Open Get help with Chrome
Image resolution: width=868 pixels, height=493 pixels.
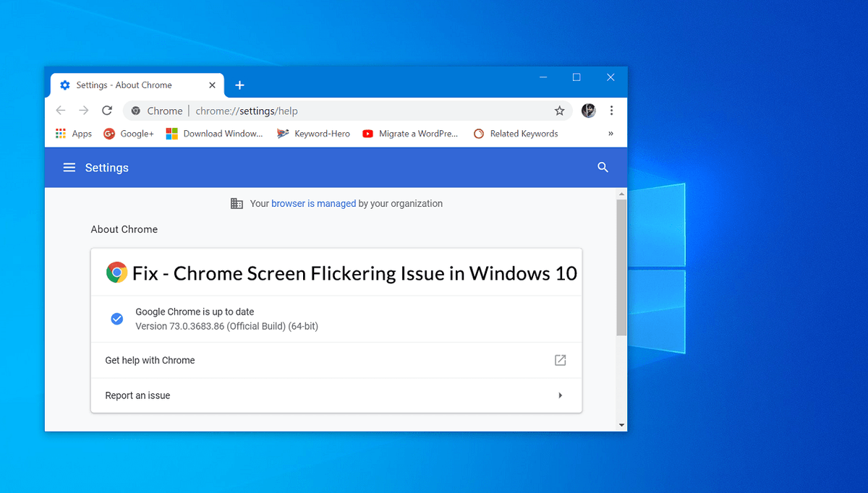click(x=336, y=360)
